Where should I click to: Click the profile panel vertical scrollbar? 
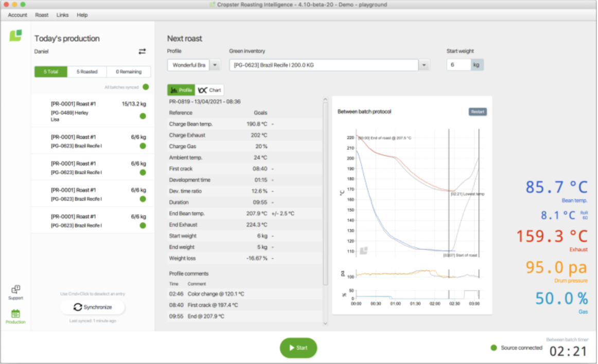[x=325, y=194]
